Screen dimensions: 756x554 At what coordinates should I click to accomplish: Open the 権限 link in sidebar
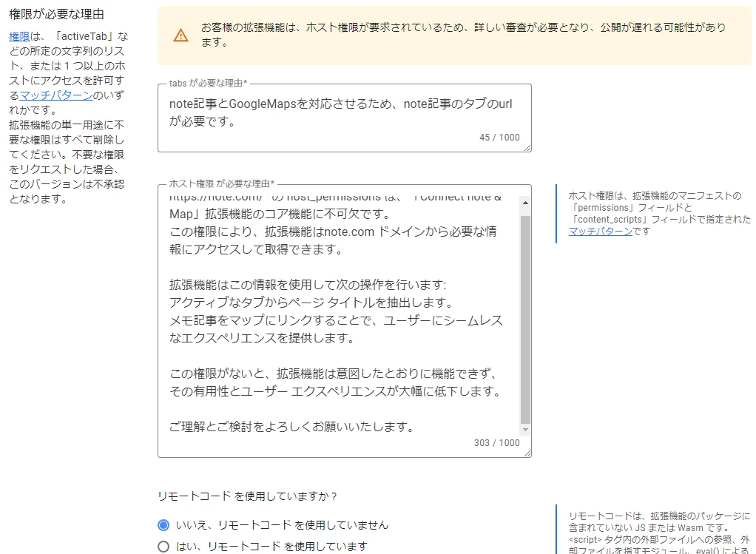(19, 36)
